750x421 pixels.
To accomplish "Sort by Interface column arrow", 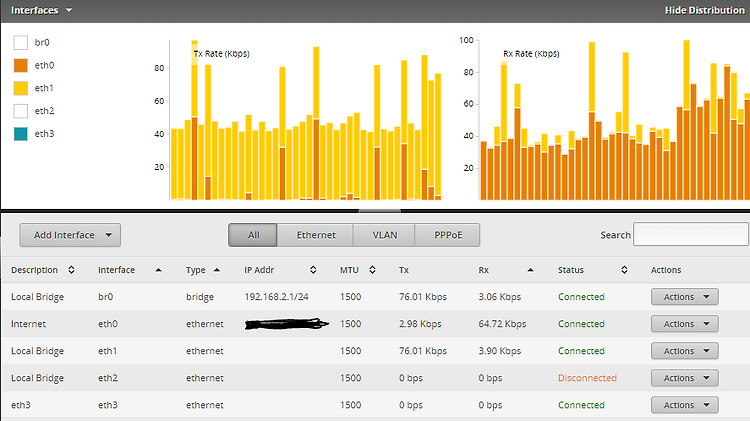I will (158, 270).
